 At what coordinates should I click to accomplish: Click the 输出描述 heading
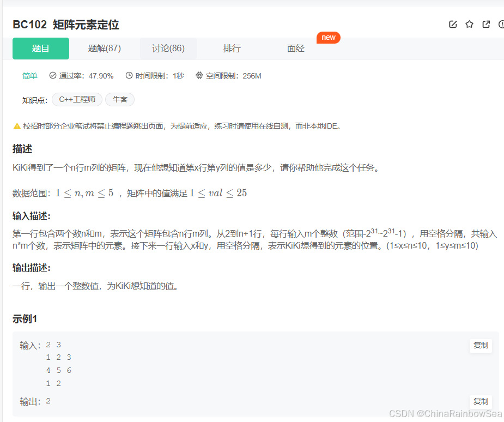32,268
